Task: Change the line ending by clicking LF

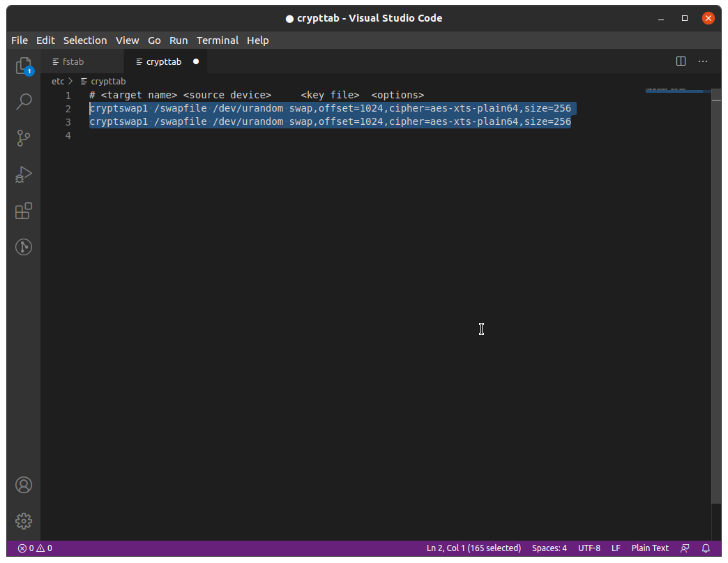Action: click(x=616, y=548)
